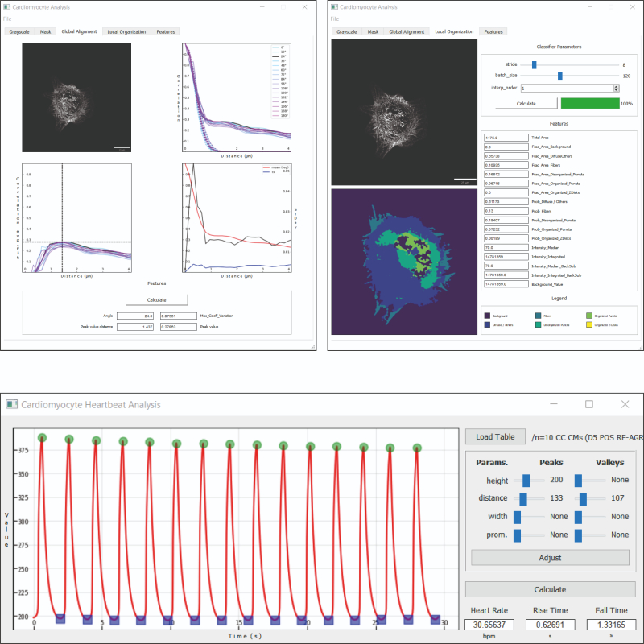Select the Mask tab in left window
Image resolution: width=644 pixels, height=644 pixels.
click(x=46, y=31)
